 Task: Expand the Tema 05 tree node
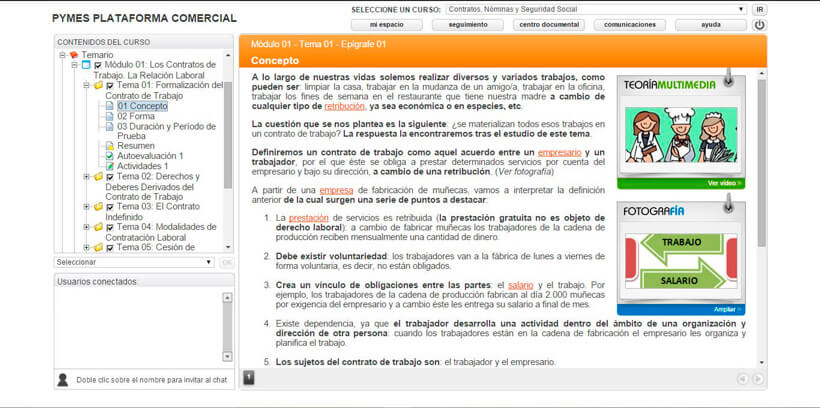(x=86, y=247)
